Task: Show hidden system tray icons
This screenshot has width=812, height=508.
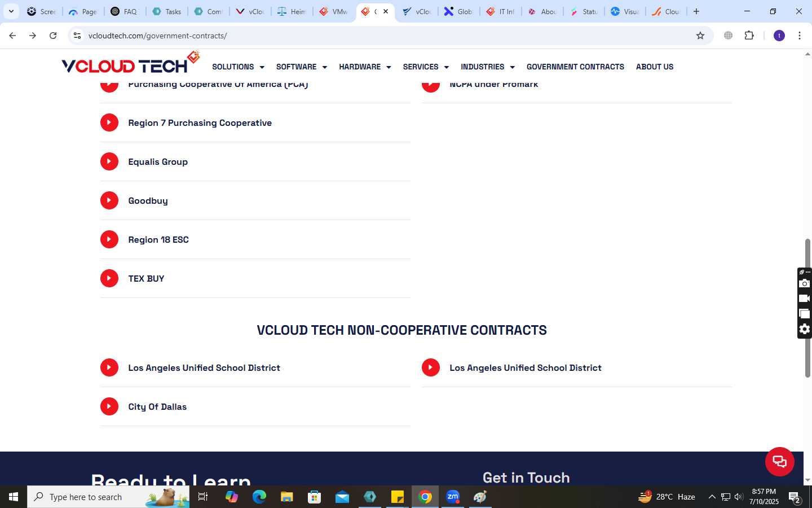Action: (712, 497)
